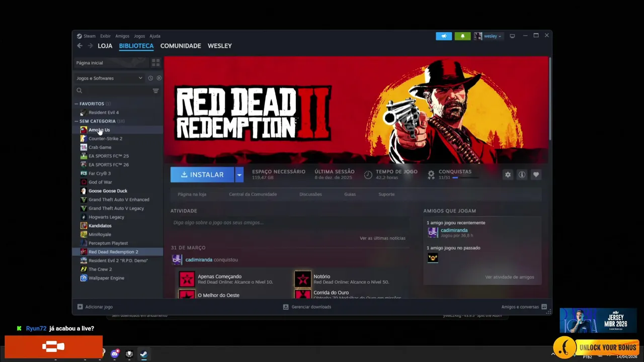This screenshot has height=362, width=644.
Task: Select Grand Theft Auto V Enhanced
Action: [118, 200]
